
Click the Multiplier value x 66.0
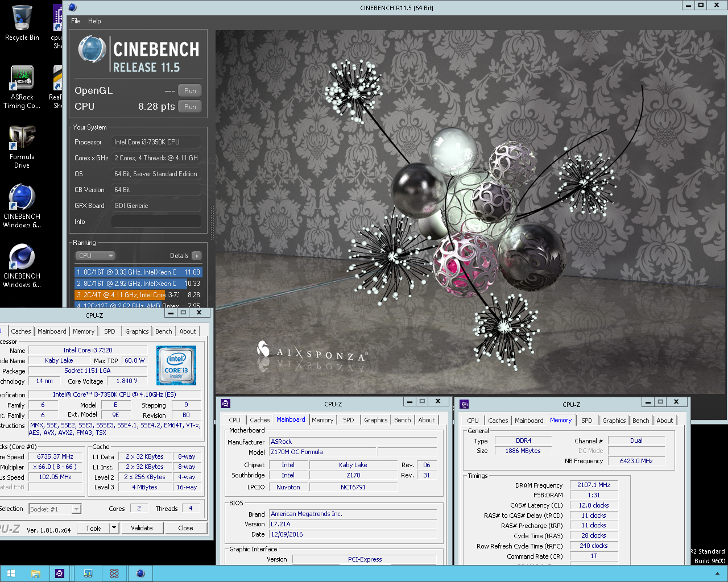[55, 467]
